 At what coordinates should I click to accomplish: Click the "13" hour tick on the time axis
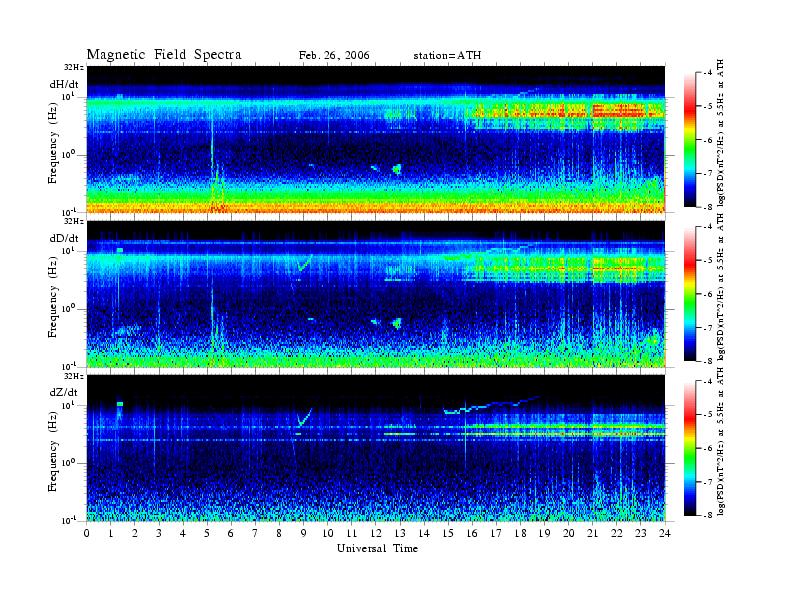coord(400,533)
